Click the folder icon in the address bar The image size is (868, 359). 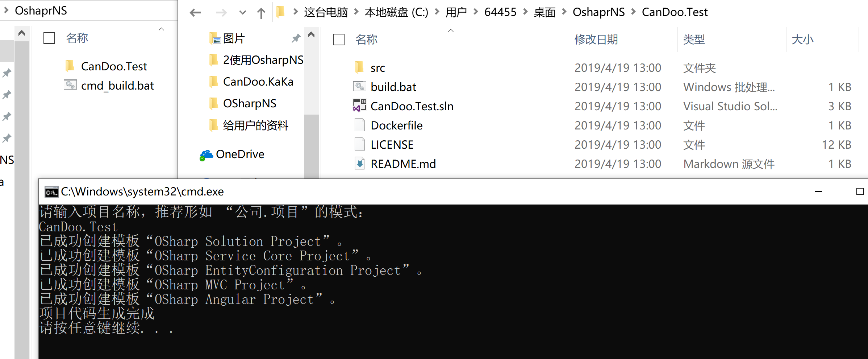tap(281, 12)
